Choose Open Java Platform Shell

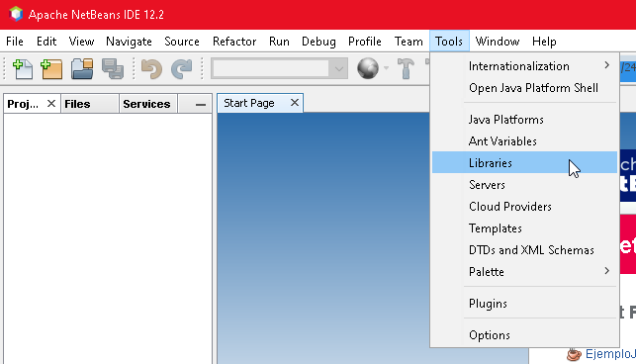524,88
